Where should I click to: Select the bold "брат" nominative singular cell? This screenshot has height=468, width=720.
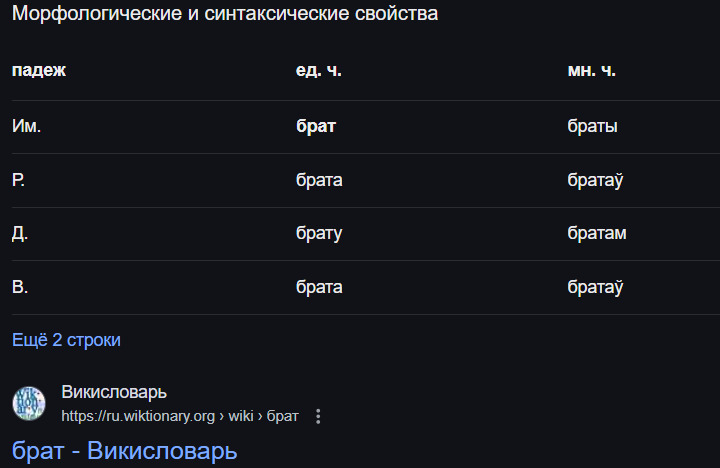click(316, 127)
